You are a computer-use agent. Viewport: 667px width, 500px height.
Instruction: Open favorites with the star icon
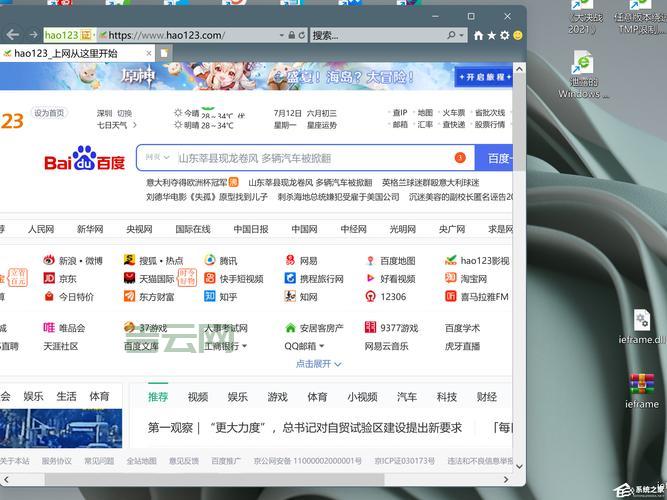491,35
